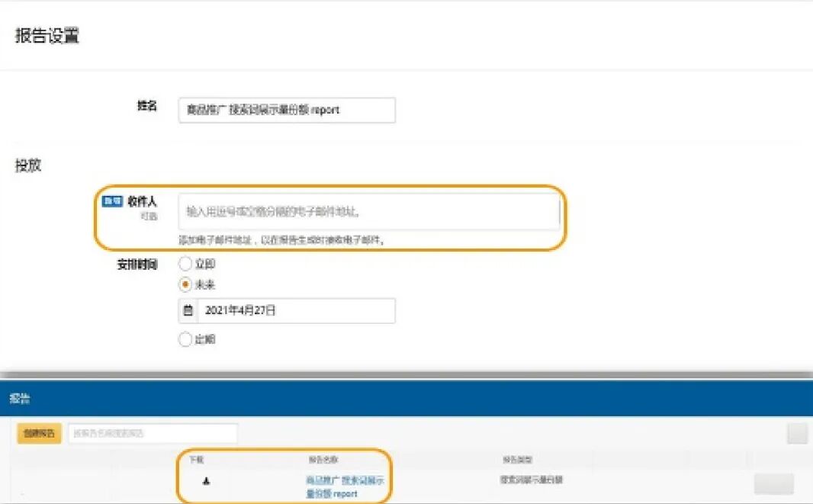Click the report search box

click(153, 433)
